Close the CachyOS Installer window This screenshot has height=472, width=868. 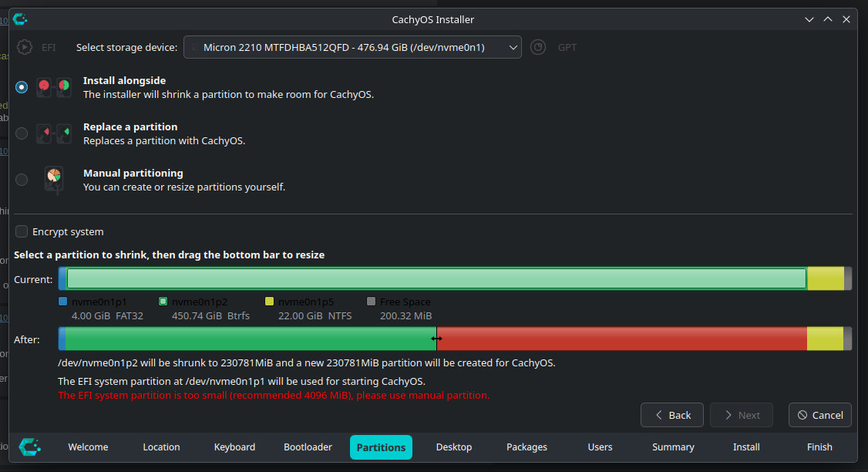click(x=846, y=19)
